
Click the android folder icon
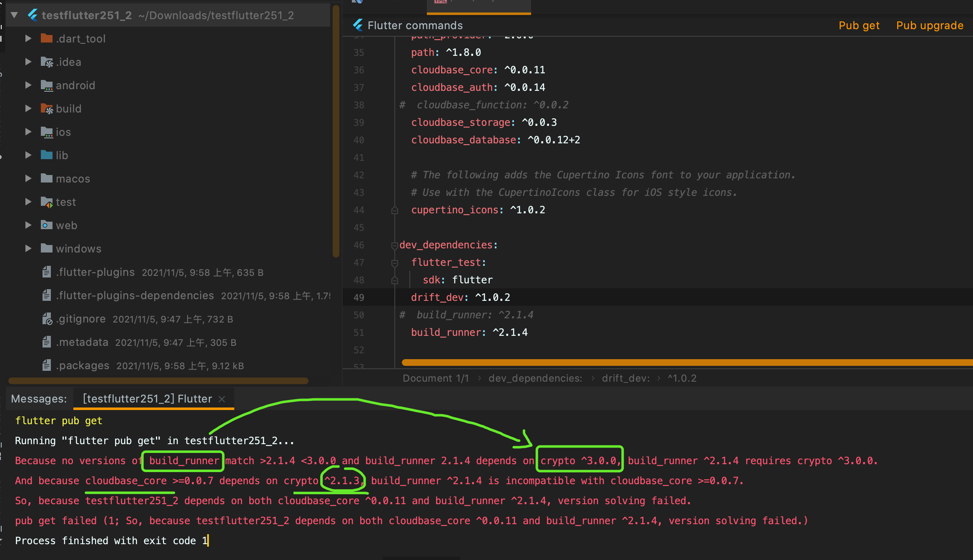click(x=47, y=85)
